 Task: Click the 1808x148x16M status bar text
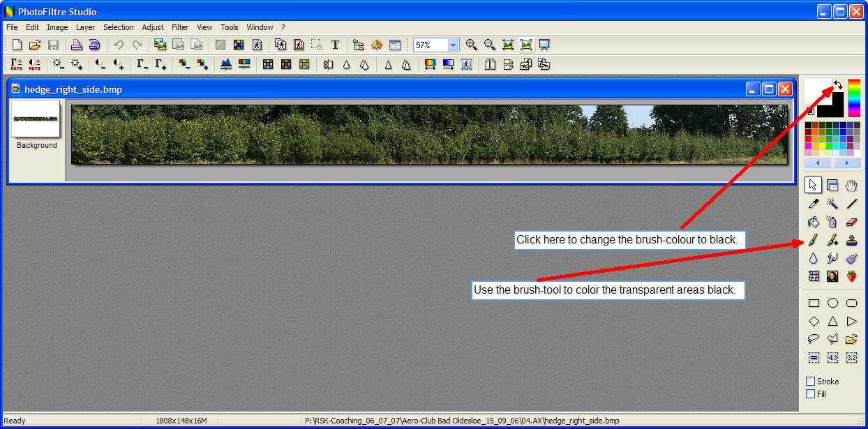181,421
